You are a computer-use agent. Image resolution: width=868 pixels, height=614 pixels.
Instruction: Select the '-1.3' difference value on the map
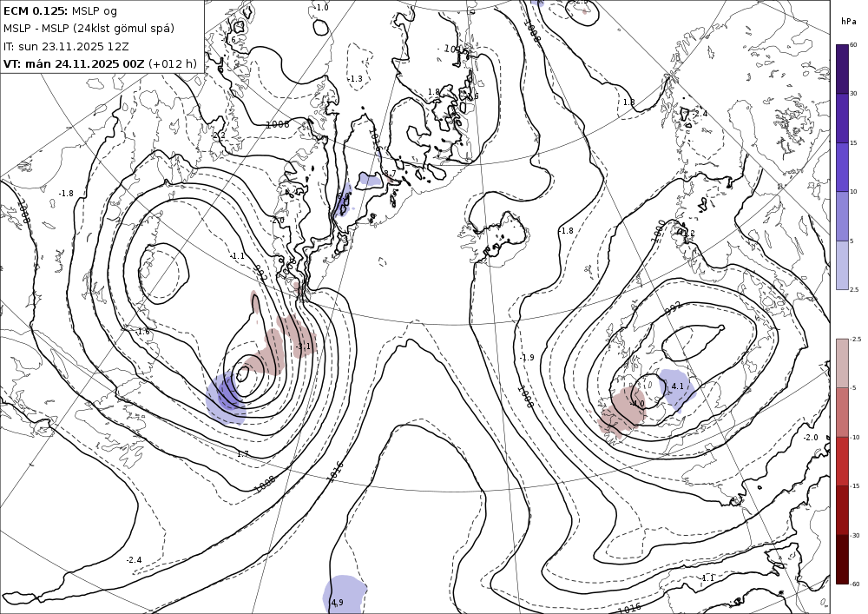[x=355, y=79]
